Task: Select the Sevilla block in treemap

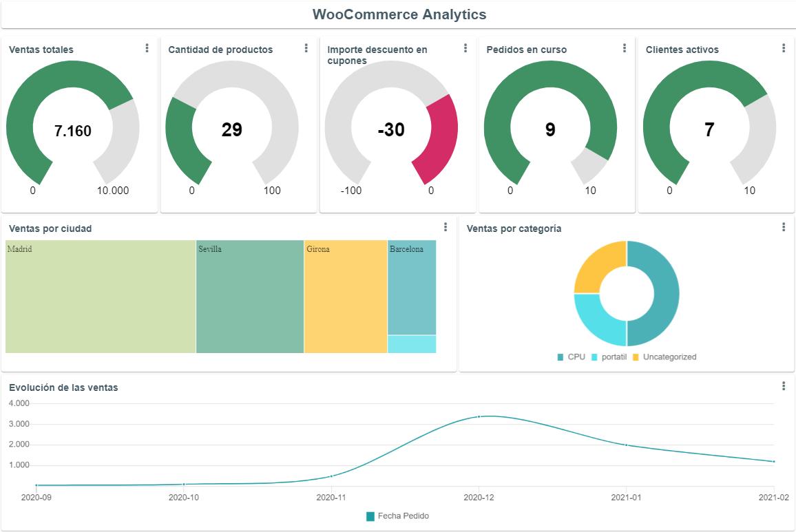Action: (250, 297)
